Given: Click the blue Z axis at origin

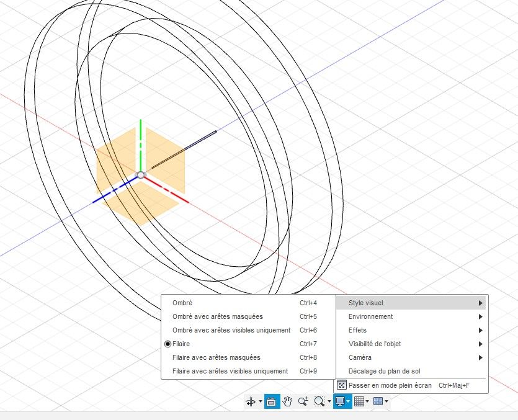Looking at the screenshot, I should [115, 190].
